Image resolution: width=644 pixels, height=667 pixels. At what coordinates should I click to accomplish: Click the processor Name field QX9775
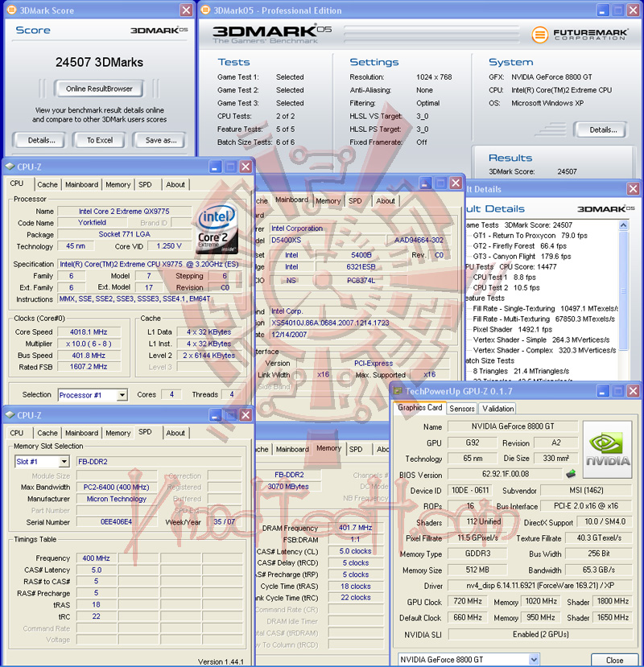(124, 211)
